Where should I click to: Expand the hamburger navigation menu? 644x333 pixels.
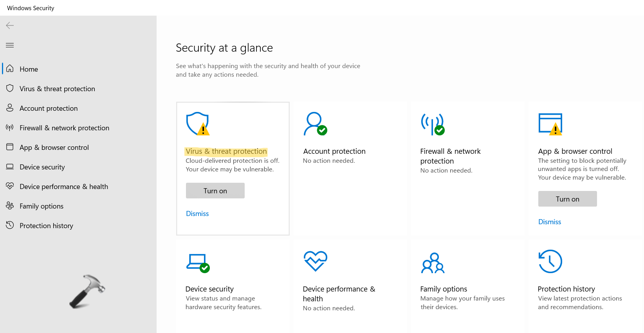tap(10, 45)
